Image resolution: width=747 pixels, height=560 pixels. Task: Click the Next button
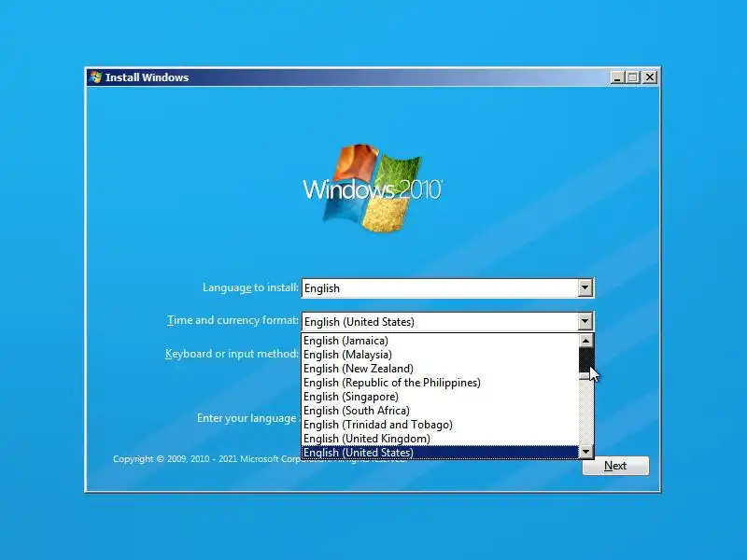615,466
